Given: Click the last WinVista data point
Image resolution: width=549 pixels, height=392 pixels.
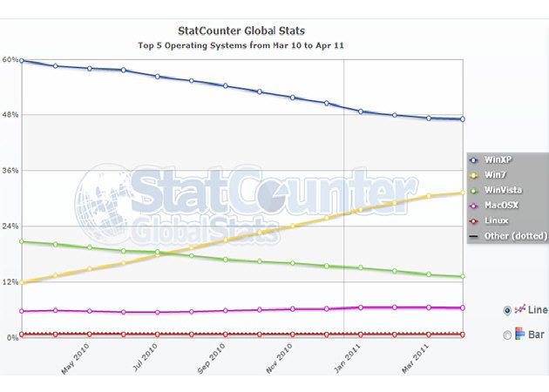Looking at the screenshot, I should [463, 276].
